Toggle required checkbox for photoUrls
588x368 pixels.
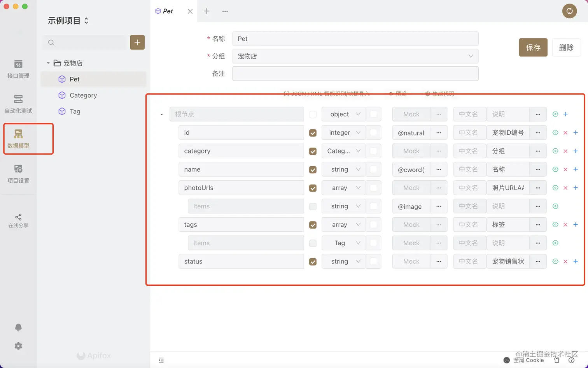[313, 188]
